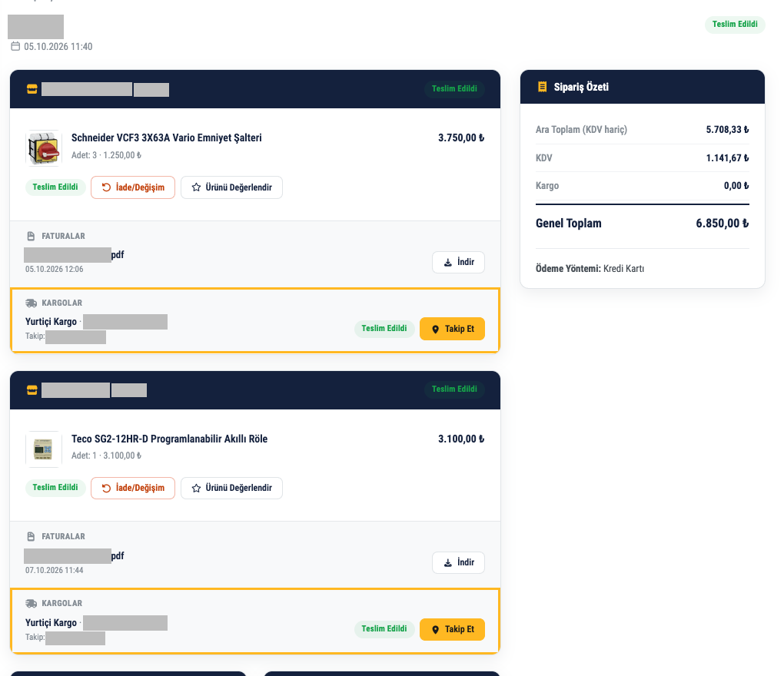The image size is (784, 676).
Task: Click the truck icon beside first KARGOLAR
Action: pyautogui.click(x=31, y=303)
